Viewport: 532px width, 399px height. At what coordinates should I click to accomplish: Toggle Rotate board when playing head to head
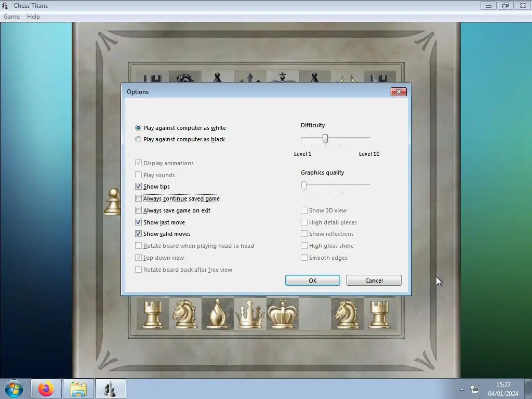[138, 246]
